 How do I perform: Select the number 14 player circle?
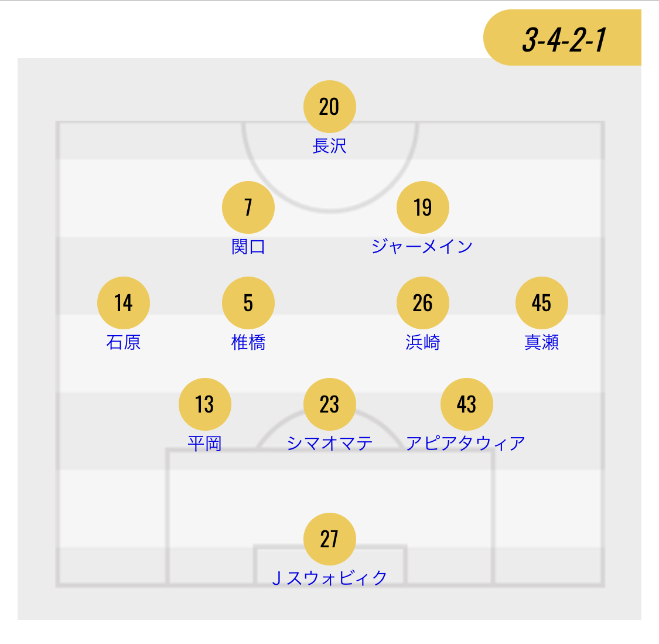124,303
